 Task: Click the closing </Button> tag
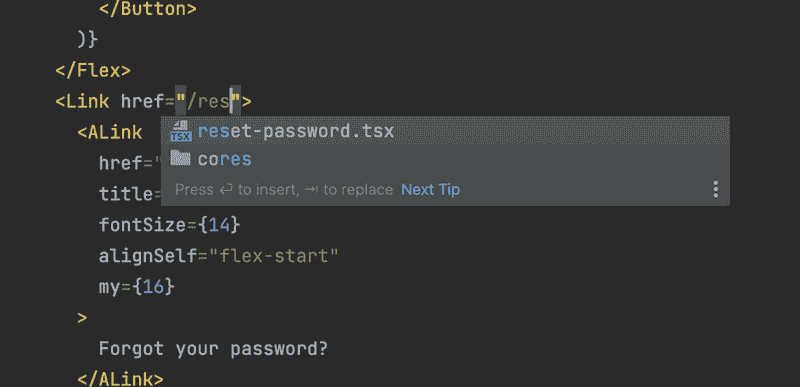pos(148,9)
